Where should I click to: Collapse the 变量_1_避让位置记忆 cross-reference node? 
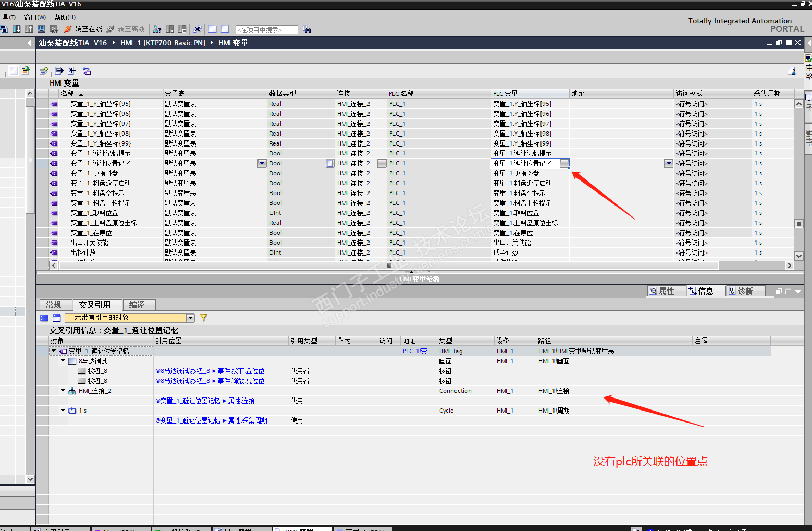tap(54, 351)
